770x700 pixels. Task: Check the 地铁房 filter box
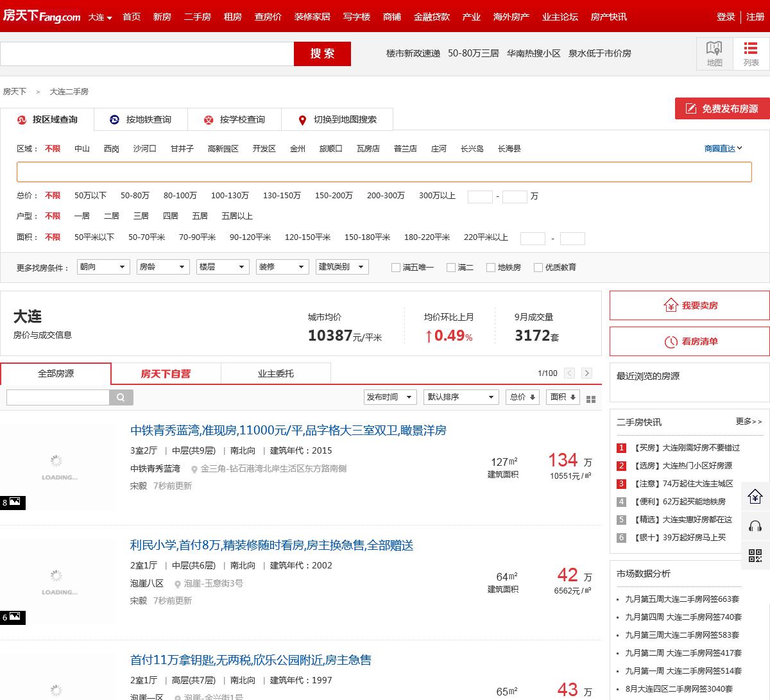(491, 268)
